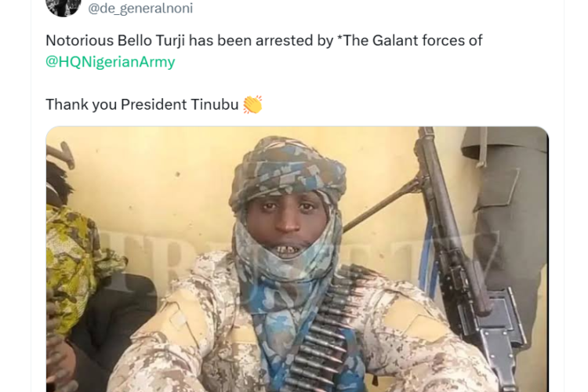
Task: Click the gun's bipod leg in photo
Action: [x=380, y=205]
